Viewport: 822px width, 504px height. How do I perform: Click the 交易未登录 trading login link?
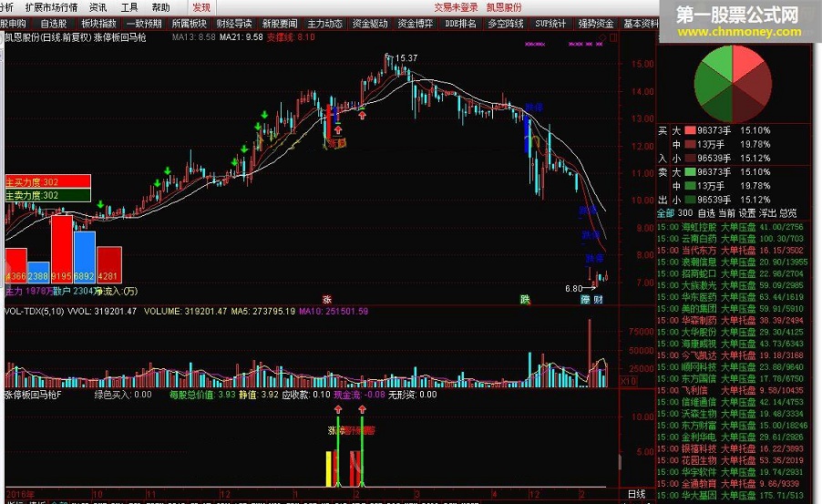pos(456,7)
